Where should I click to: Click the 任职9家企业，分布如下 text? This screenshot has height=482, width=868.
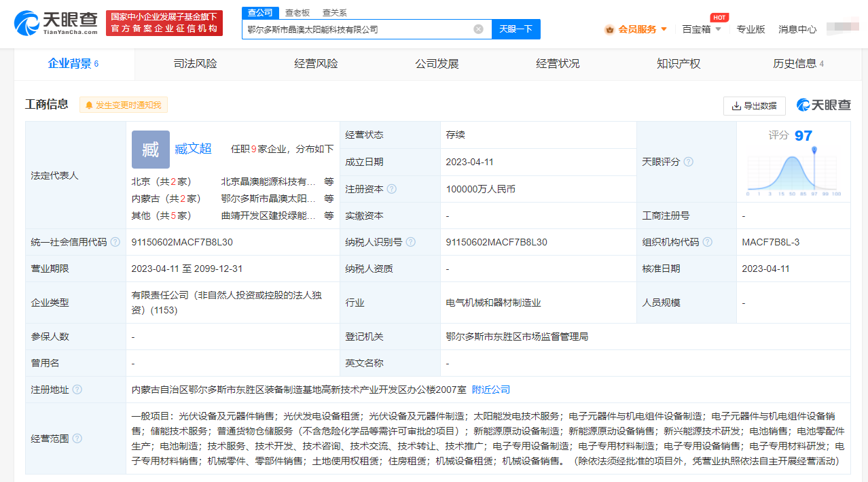(x=283, y=149)
